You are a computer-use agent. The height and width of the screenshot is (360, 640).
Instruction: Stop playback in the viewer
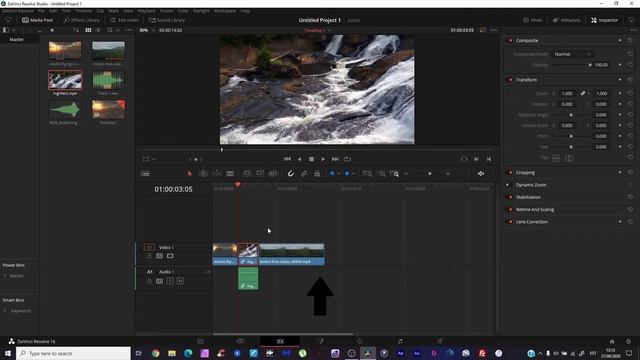pos(311,159)
